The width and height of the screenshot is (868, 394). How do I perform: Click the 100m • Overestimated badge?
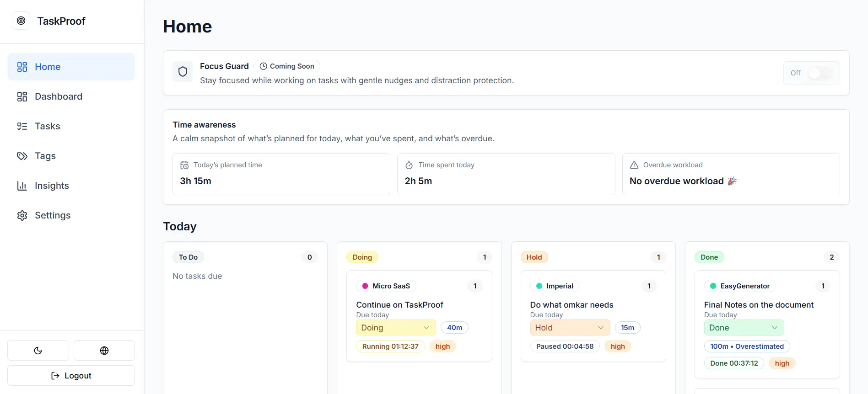[747, 346]
